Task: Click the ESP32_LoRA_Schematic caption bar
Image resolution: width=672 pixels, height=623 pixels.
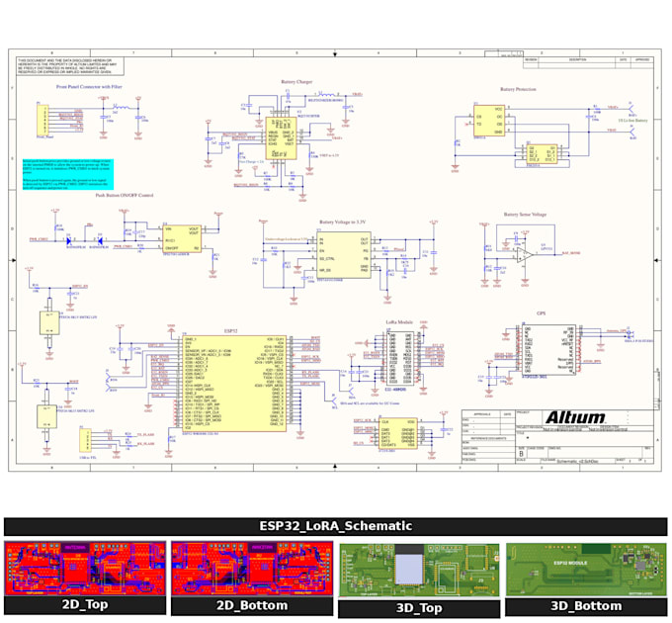Action: click(x=336, y=526)
